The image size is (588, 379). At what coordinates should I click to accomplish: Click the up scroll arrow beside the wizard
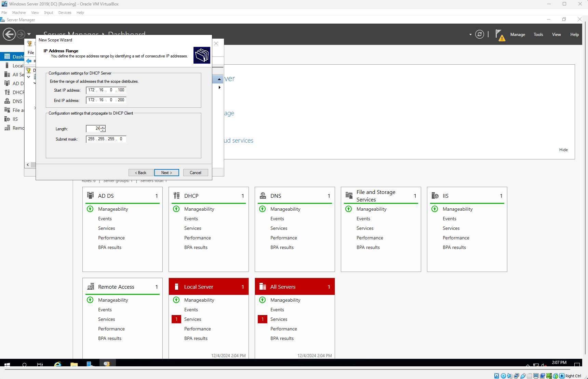[x=219, y=79]
